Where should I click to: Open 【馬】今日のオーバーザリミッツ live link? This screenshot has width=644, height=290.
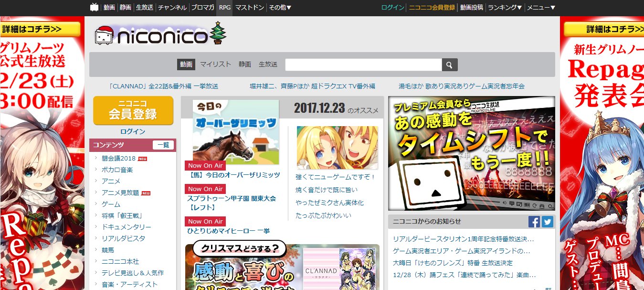(233, 175)
